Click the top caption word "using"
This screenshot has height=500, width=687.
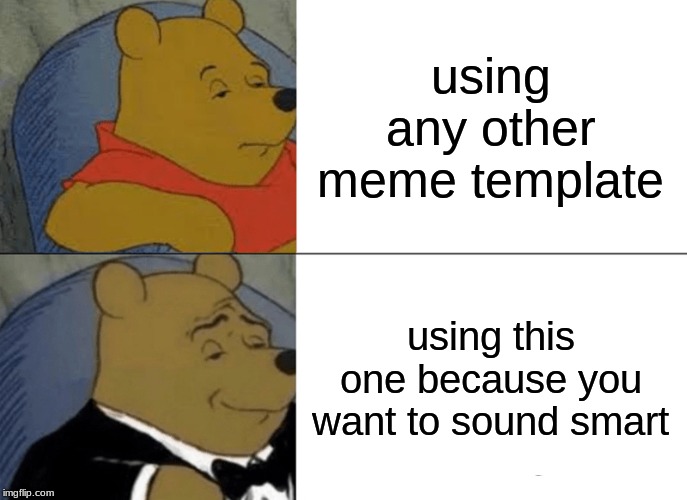[x=490, y=79]
